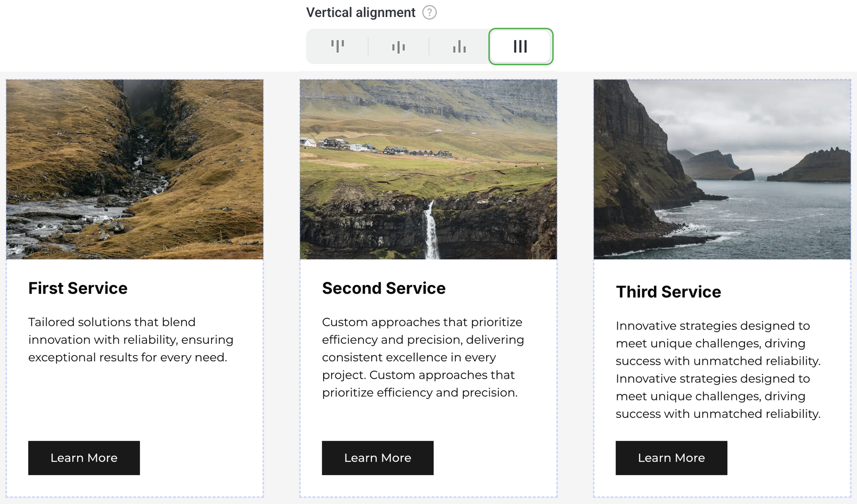The width and height of the screenshot is (857, 504).
Task: Click the Second Service heading
Action: 383,288
